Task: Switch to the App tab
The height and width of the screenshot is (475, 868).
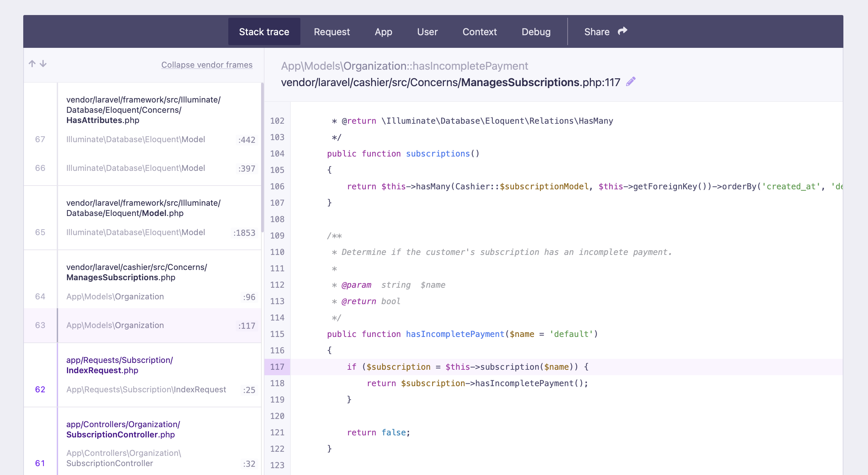Action: pyautogui.click(x=383, y=31)
